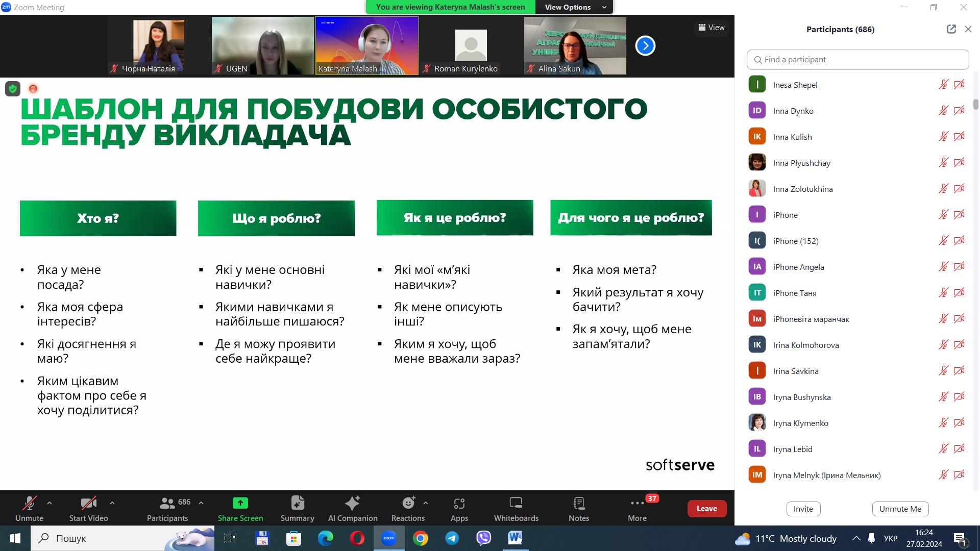Image resolution: width=980 pixels, height=551 pixels.
Task: Click the red Leave button
Action: 706,508
